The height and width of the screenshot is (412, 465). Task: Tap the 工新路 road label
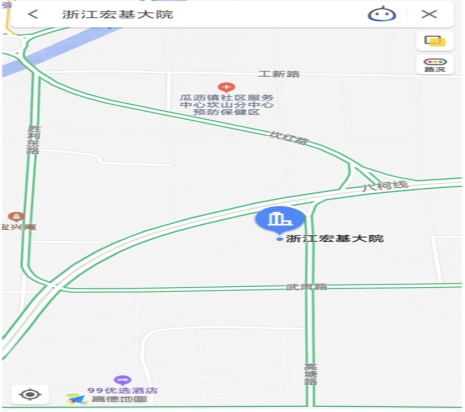coord(279,74)
